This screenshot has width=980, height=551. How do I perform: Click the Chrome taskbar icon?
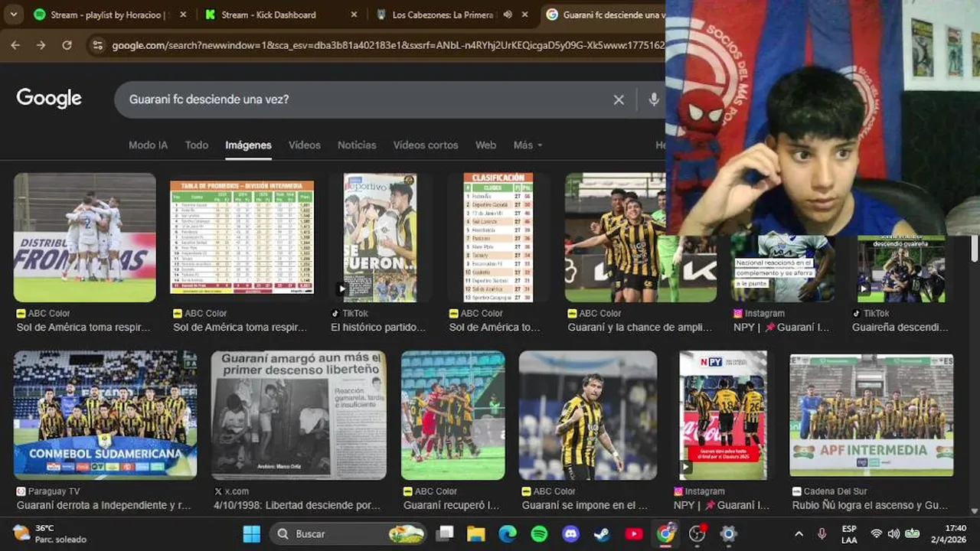[665, 534]
